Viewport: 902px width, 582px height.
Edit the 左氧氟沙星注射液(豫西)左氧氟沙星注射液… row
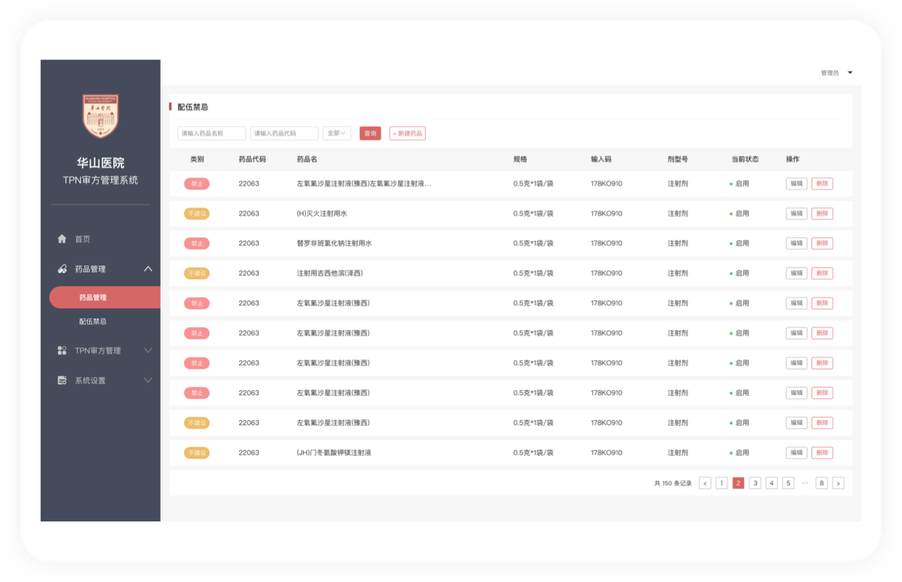pos(796,183)
